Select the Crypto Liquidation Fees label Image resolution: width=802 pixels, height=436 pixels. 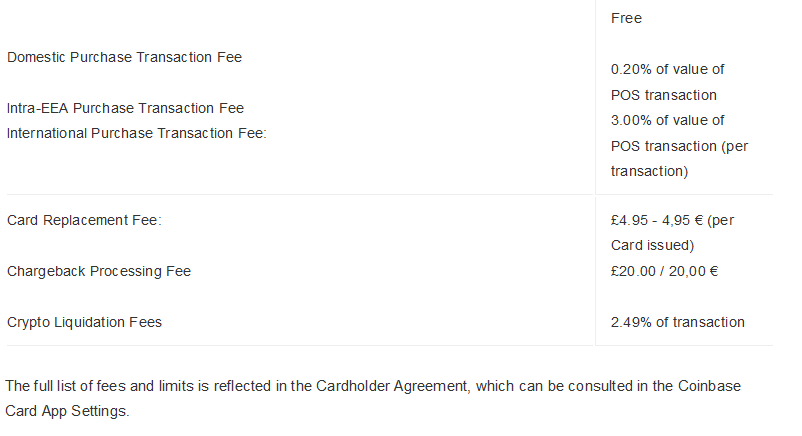point(84,322)
